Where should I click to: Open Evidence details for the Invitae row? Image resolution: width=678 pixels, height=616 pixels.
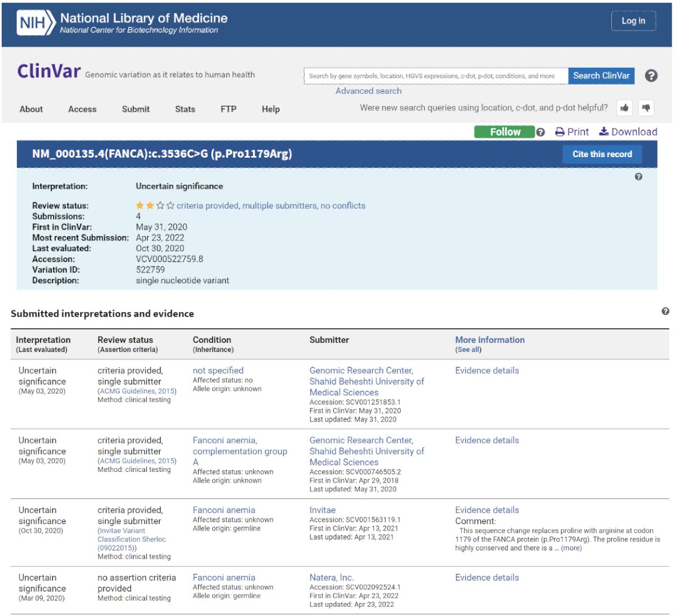pyautogui.click(x=487, y=510)
